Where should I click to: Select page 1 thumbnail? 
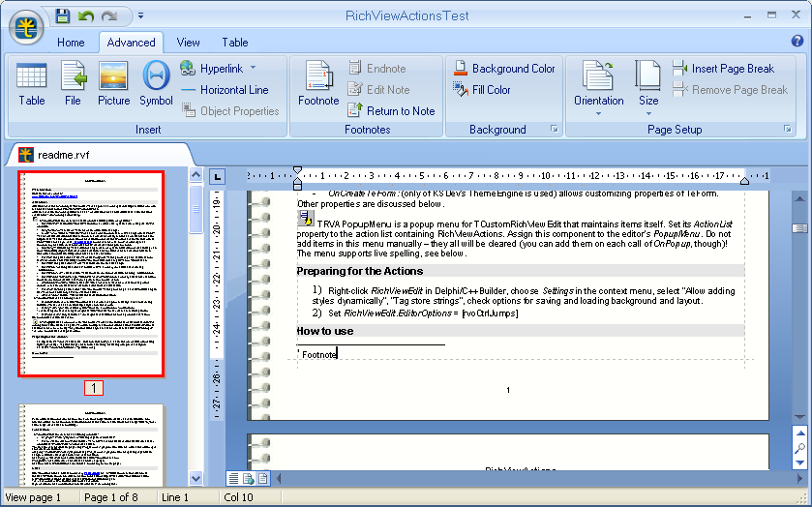pyautogui.click(x=91, y=273)
